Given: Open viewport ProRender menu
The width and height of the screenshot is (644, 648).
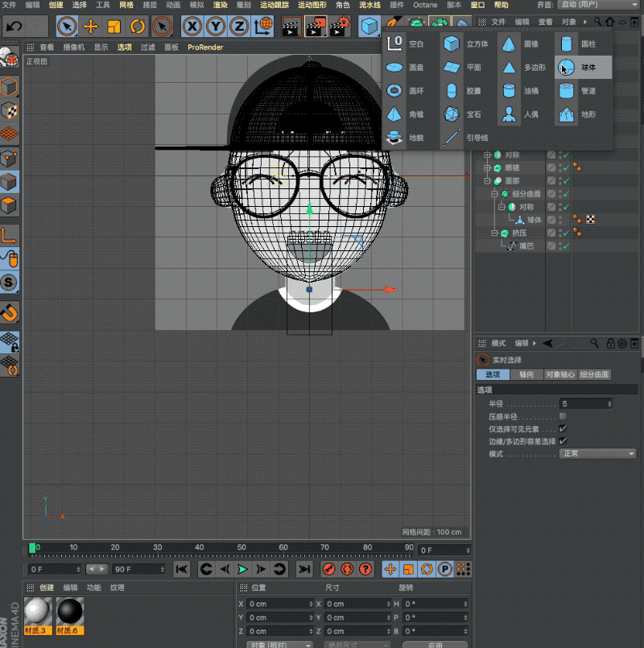Looking at the screenshot, I should (205, 47).
